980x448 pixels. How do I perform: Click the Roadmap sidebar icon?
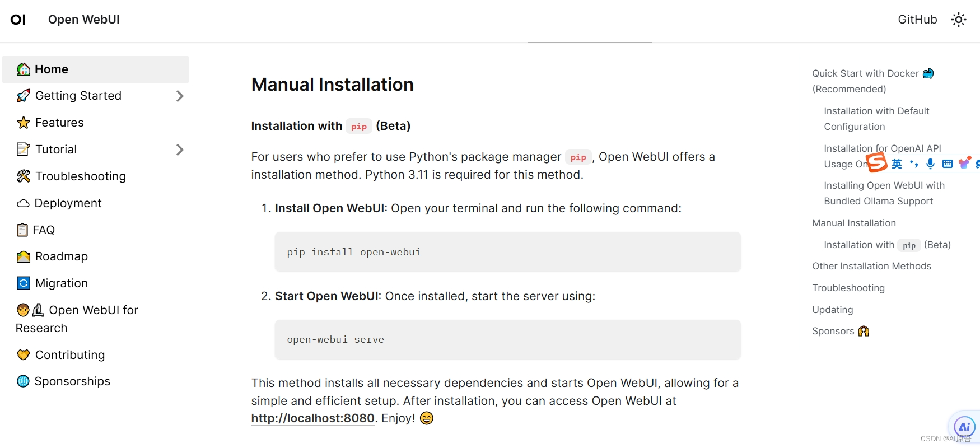tap(24, 256)
